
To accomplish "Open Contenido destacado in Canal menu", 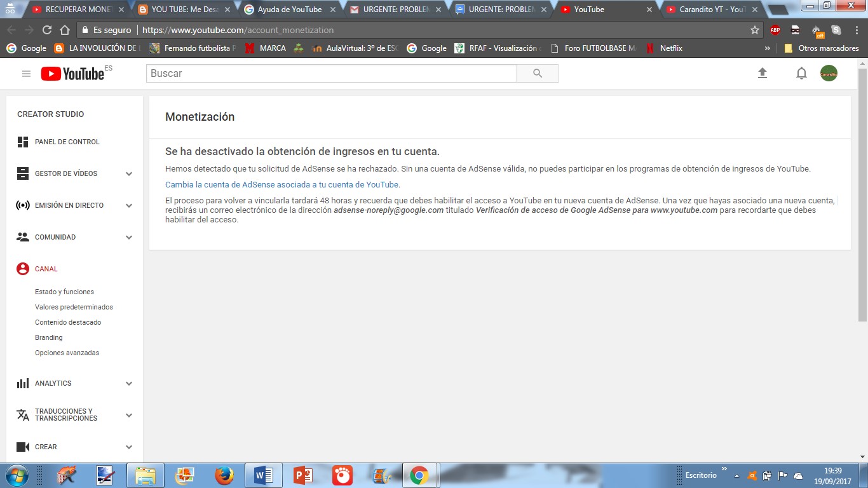I will 68,322.
